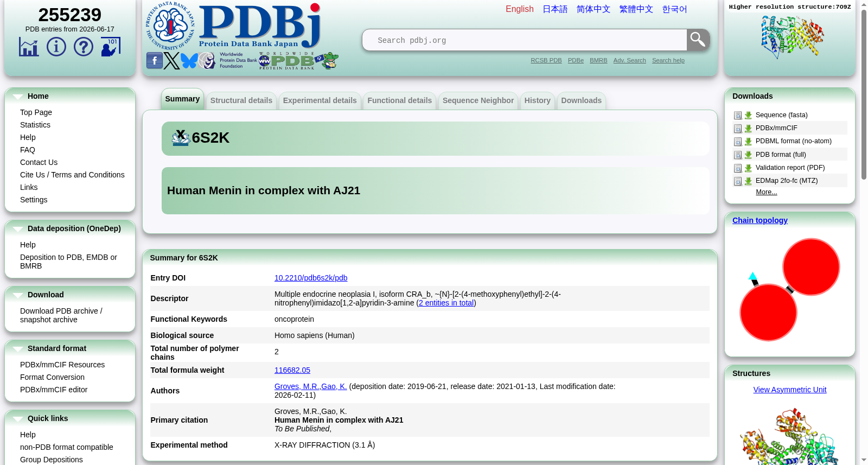Switch to the Structural details tab
Viewport: 868px width, 465px height.
click(241, 101)
